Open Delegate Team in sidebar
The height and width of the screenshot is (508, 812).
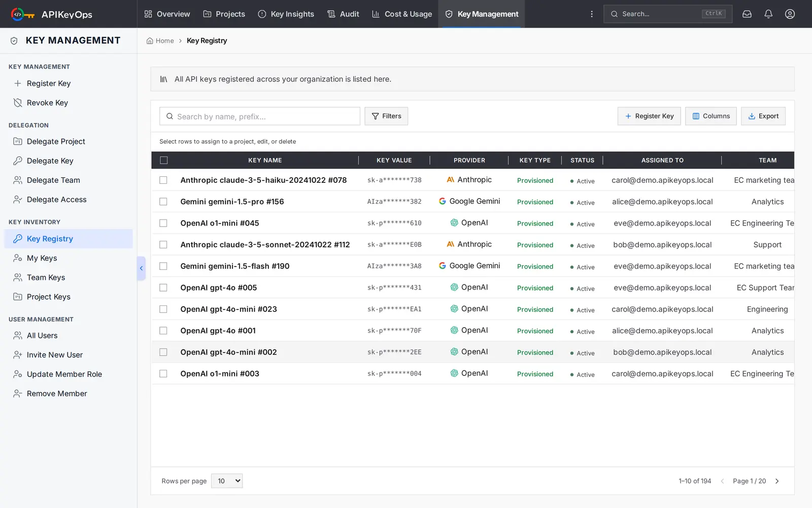[69, 180]
